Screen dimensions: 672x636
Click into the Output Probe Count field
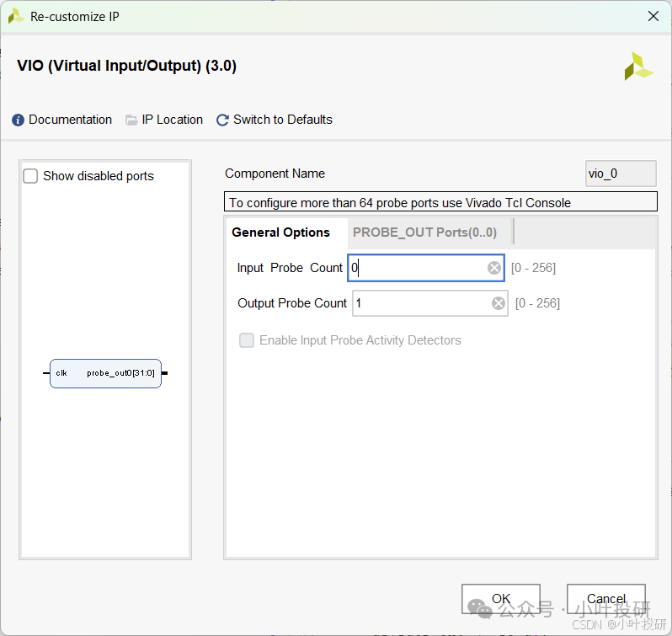point(419,303)
